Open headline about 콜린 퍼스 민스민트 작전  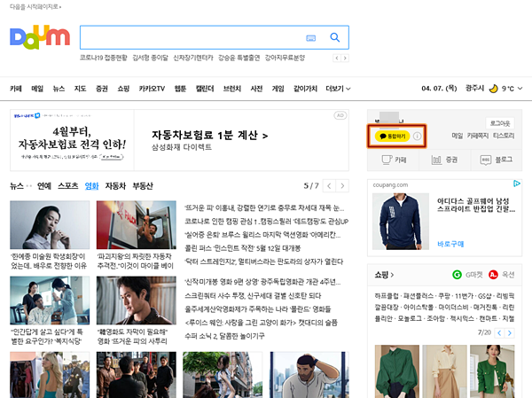[243, 248]
